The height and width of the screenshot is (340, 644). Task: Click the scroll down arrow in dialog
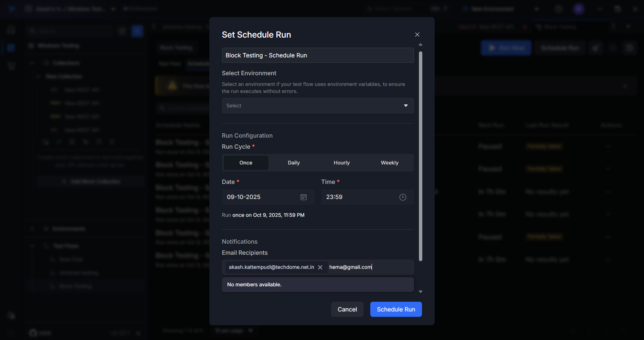(420, 292)
